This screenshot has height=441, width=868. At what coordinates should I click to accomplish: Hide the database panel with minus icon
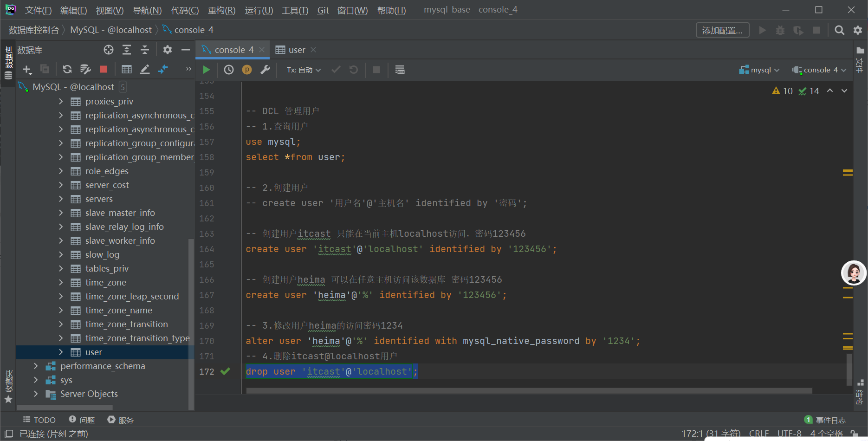(x=186, y=50)
